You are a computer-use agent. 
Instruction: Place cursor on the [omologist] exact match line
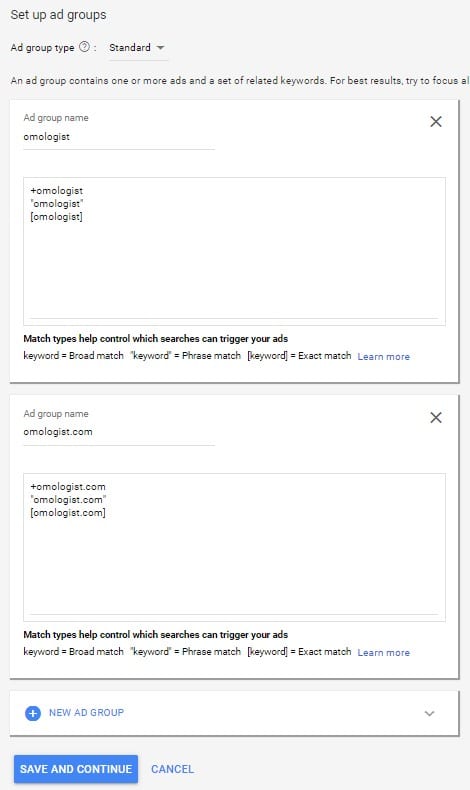56,217
